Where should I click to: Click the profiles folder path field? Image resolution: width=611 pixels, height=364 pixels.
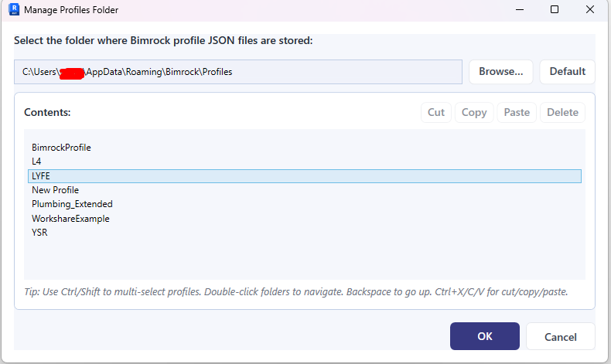(238, 72)
